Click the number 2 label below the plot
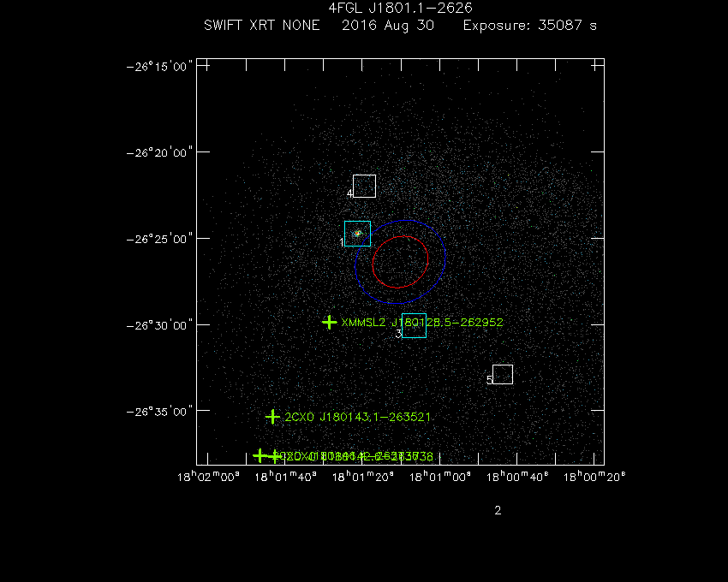This screenshot has width=728, height=582. tap(498, 510)
